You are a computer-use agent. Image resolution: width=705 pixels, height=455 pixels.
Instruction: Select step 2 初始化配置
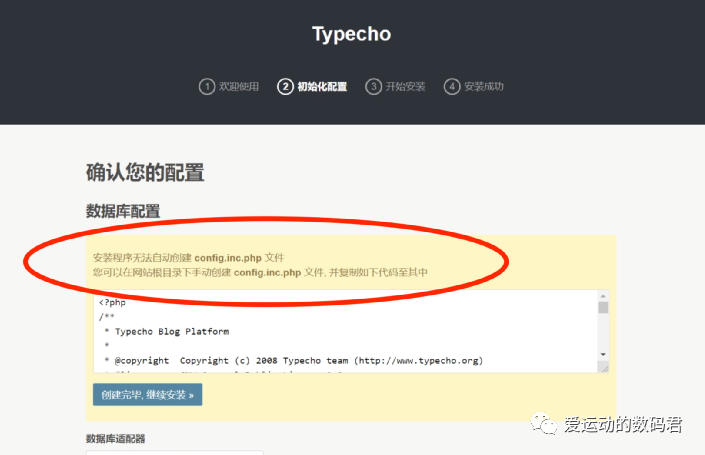click(x=312, y=86)
